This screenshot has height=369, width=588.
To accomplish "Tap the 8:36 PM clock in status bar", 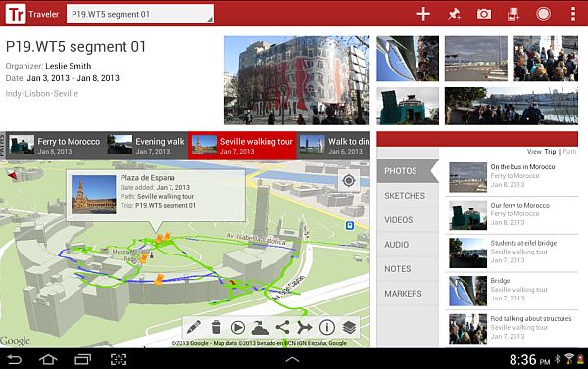I will (529, 360).
